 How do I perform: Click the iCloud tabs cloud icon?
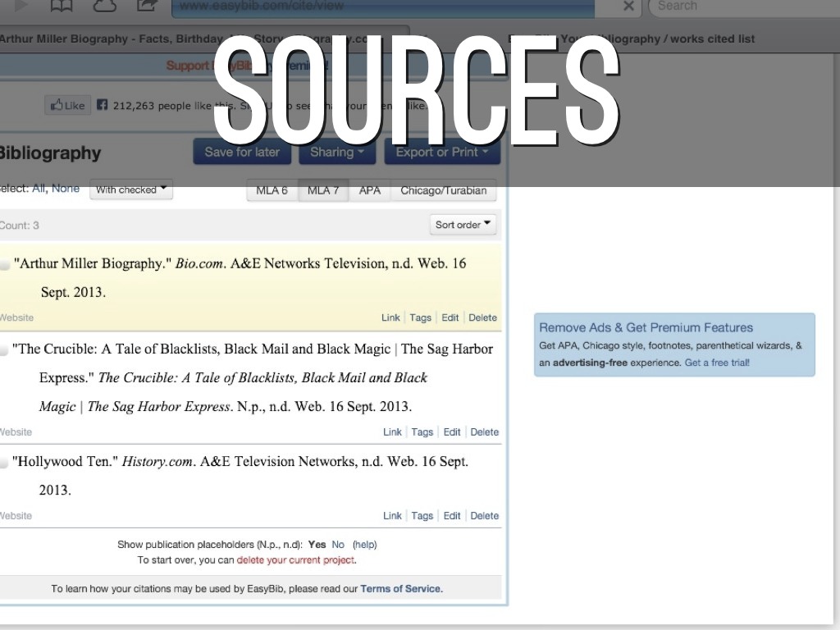[104, 6]
